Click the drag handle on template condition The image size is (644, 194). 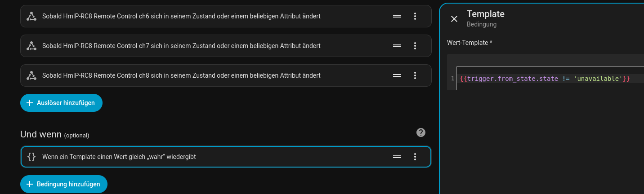coord(397,157)
